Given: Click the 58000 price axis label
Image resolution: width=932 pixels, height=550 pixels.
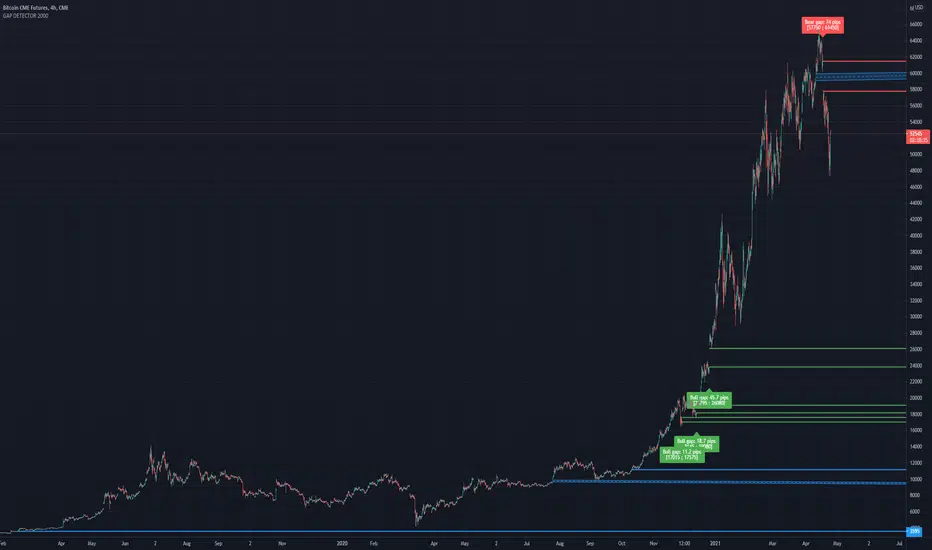Looking at the screenshot, I should pyautogui.click(x=915, y=89).
